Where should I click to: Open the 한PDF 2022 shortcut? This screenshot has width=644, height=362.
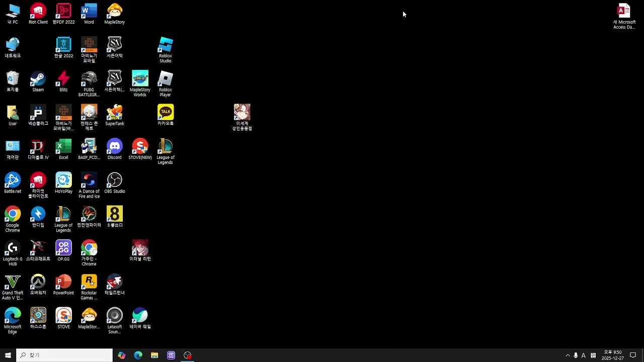pos(63,14)
